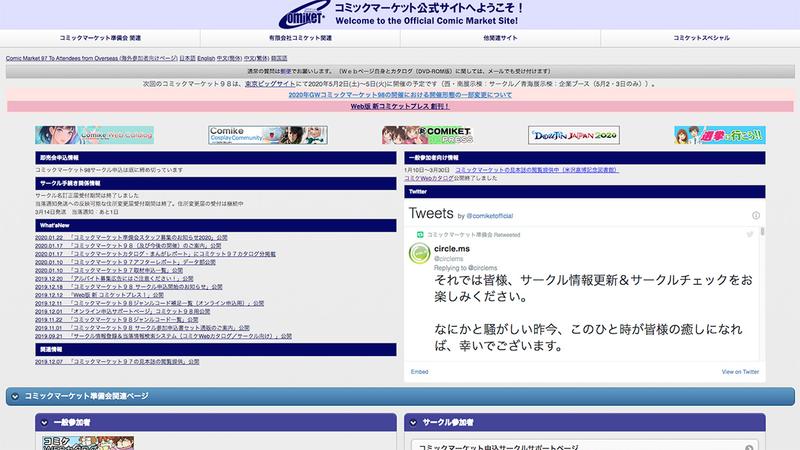
Task: Open the 2019.12.12 Web版 新コミケットプレス item
Action: coord(99,295)
